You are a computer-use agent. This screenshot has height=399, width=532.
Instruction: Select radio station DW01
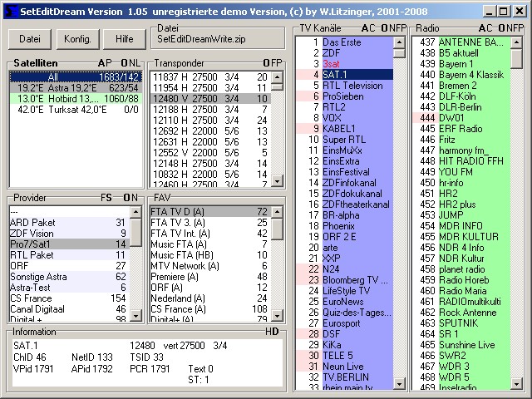click(x=461, y=118)
